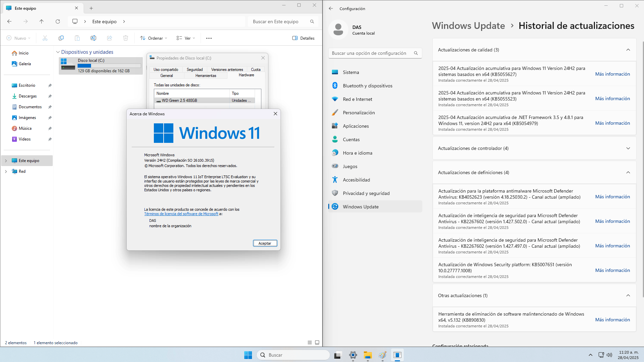Image resolution: width=644 pixels, height=362 pixels.
Task: Click the Share icon in Explorer toolbar
Action: [x=110, y=38]
